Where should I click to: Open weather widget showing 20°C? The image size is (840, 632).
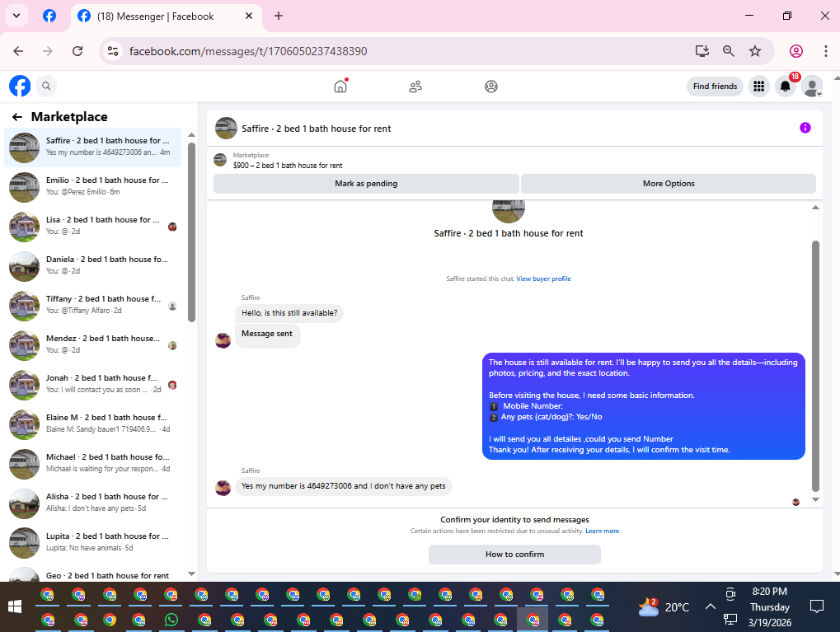click(x=664, y=606)
